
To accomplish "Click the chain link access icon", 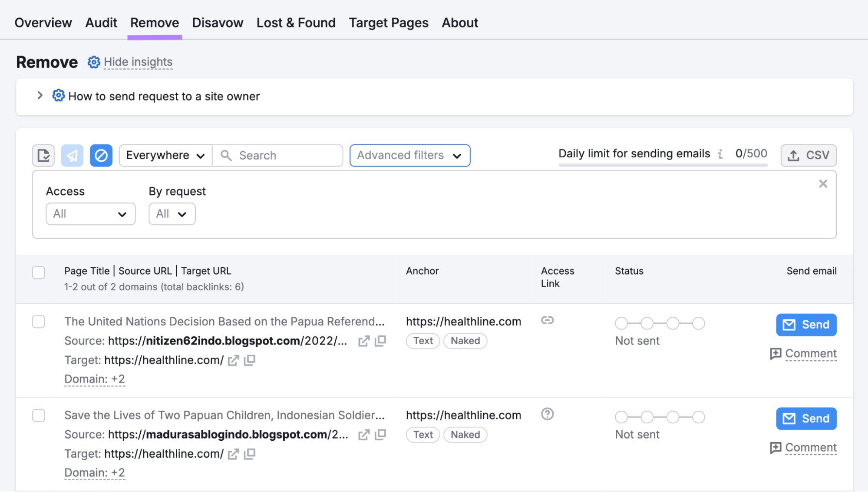I will pyautogui.click(x=548, y=321).
